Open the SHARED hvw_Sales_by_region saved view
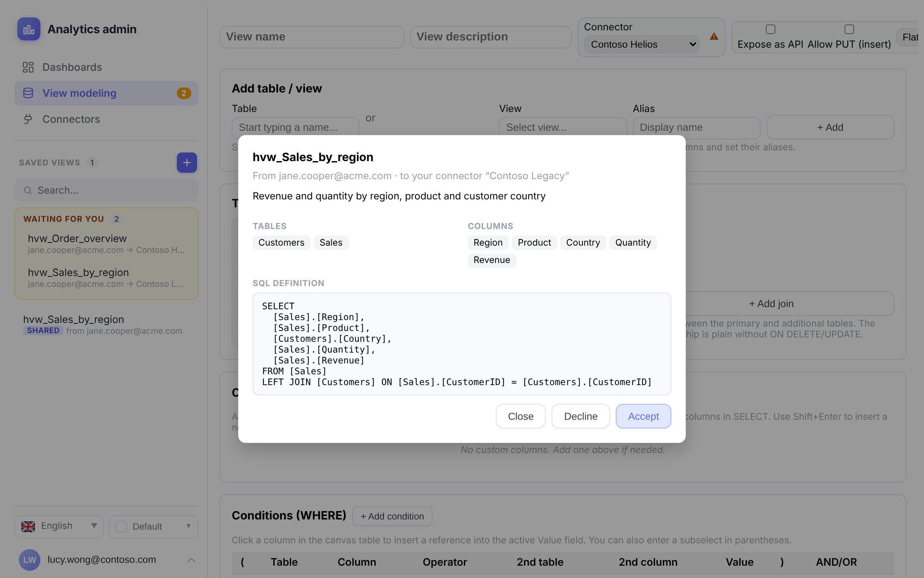The height and width of the screenshot is (578, 924). tap(106, 324)
